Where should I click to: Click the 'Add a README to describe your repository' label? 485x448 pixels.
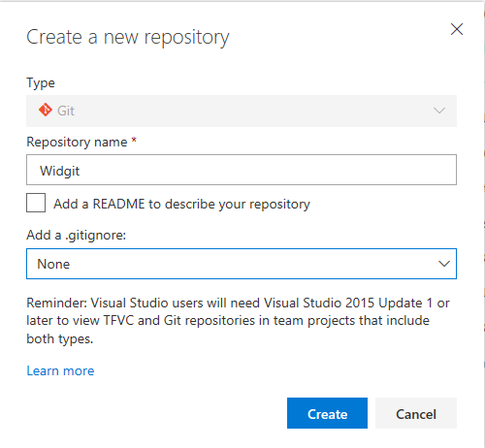[181, 204]
